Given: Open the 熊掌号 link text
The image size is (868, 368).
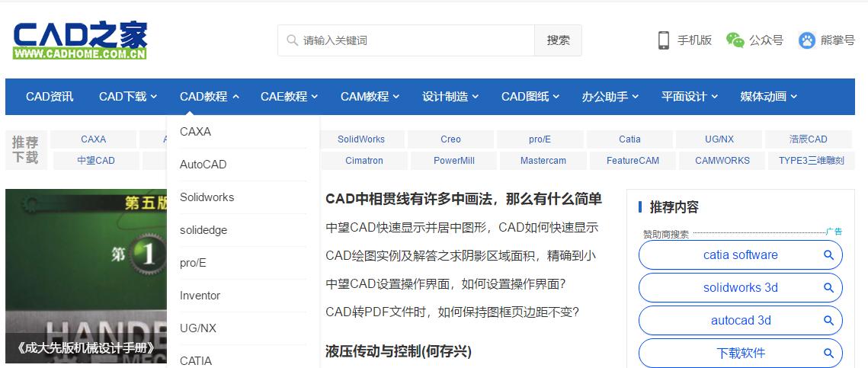Looking at the screenshot, I should tap(838, 40).
